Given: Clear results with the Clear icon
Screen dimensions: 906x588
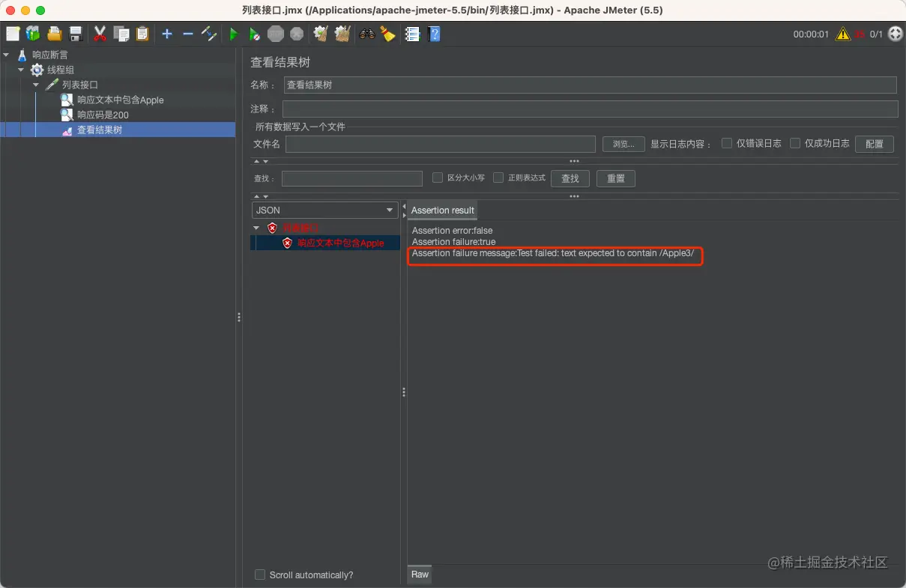Looking at the screenshot, I should click(x=321, y=34).
